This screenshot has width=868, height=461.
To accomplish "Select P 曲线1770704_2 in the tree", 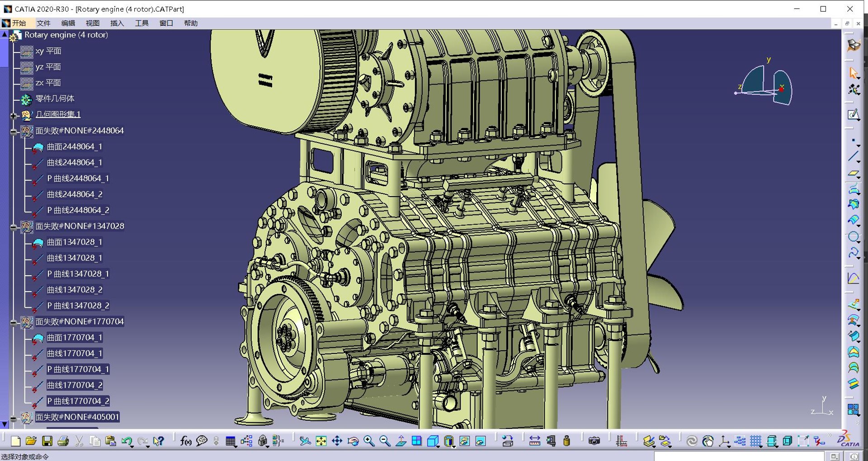I will 78,401.
